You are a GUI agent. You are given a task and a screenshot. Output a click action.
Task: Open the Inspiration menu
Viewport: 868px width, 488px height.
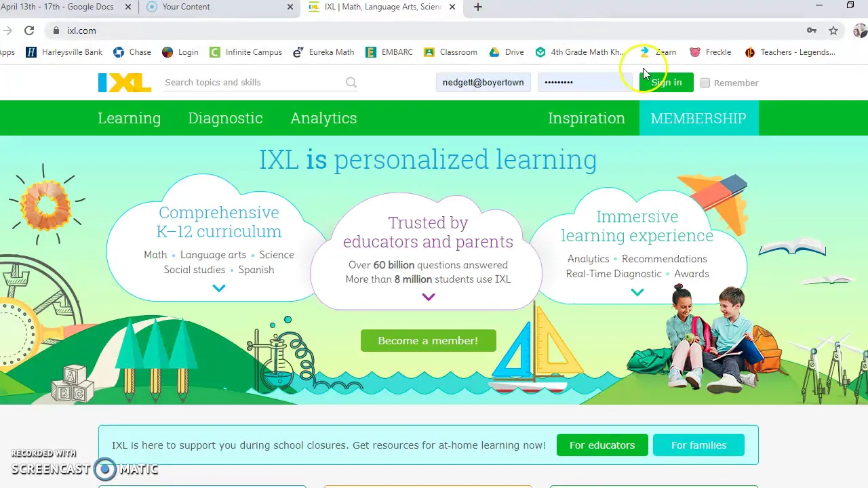587,118
